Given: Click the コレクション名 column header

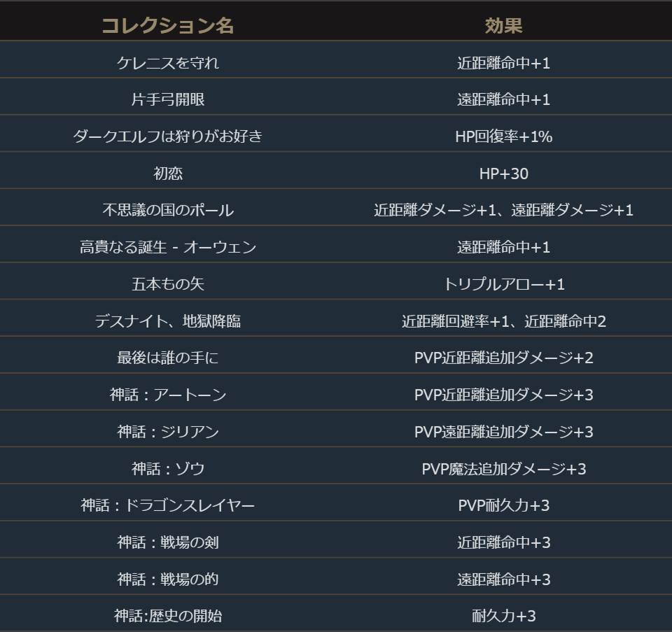Looking at the screenshot, I should (x=168, y=26).
